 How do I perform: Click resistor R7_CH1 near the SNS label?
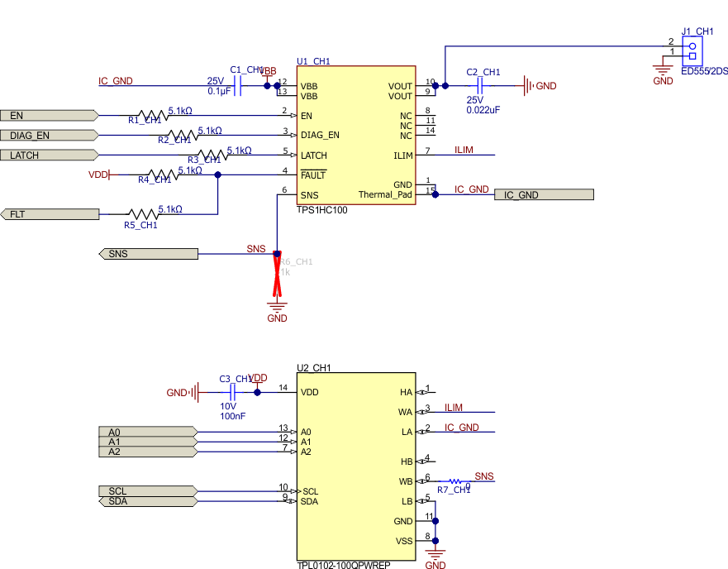[x=454, y=480]
